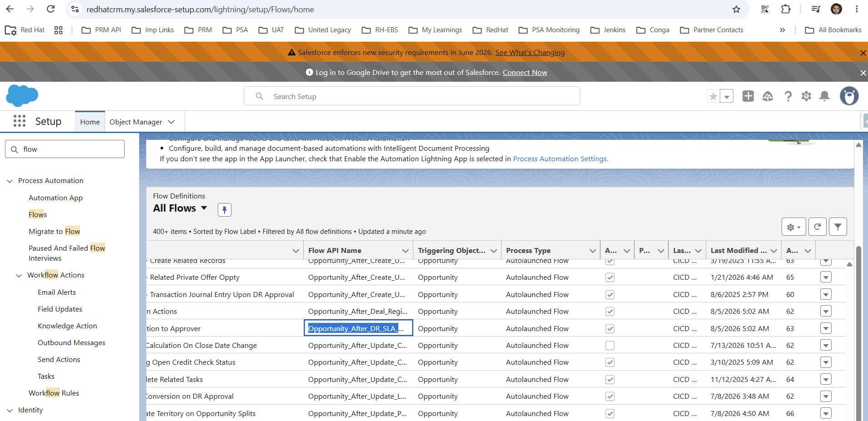
Task: Collapse the Process Automation section
Action: pos(10,181)
